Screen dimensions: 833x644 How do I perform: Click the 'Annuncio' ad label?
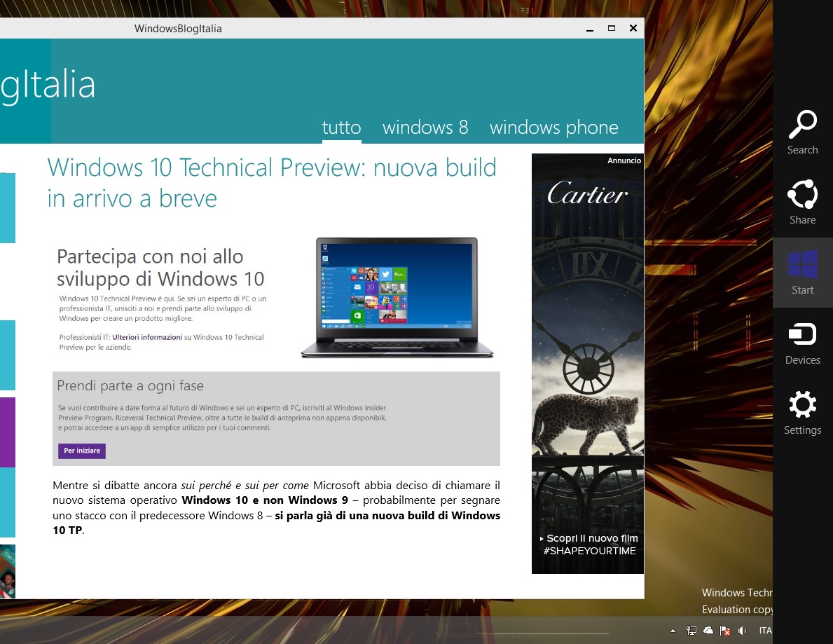click(624, 160)
